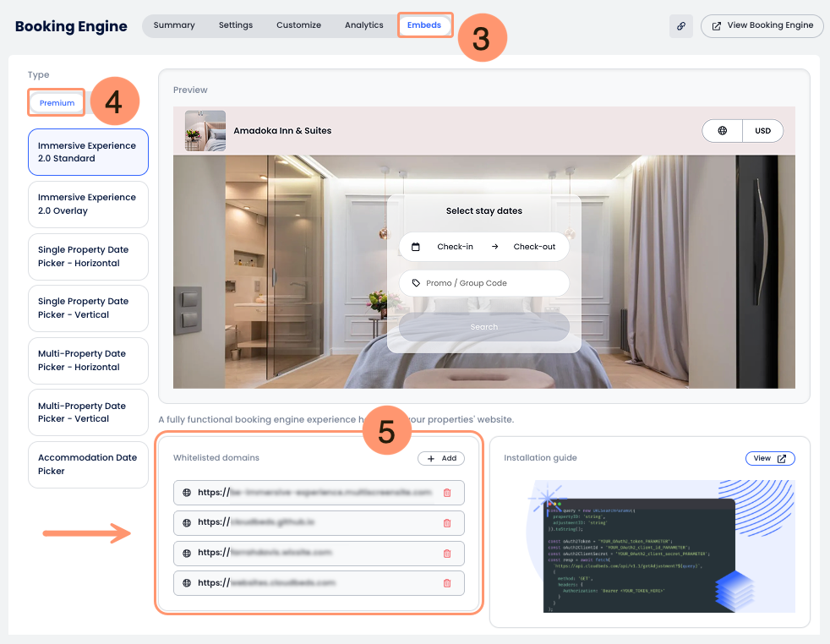The image size is (830, 644).
Task: Open View Booking Engine in new window
Action: coord(762,26)
